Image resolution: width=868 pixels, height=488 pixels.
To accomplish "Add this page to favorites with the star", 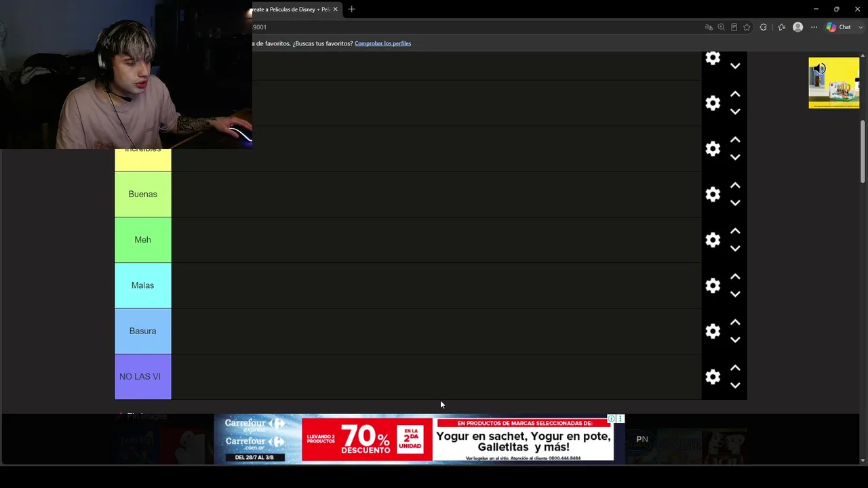I will point(747,27).
